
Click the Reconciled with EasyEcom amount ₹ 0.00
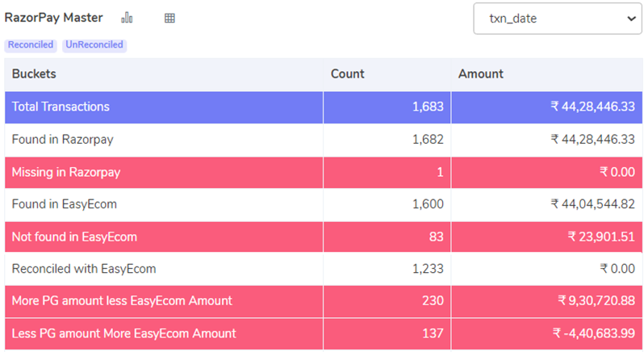click(x=617, y=269)
